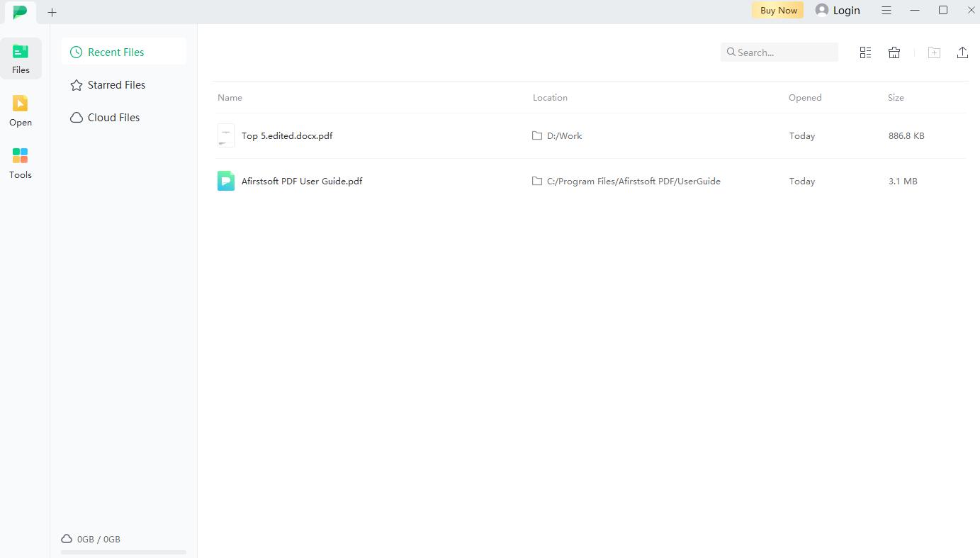Click C:/Program Files/Afirstsoft PDF/UserGuide path

pyautogui.click(x=633, y=181)
